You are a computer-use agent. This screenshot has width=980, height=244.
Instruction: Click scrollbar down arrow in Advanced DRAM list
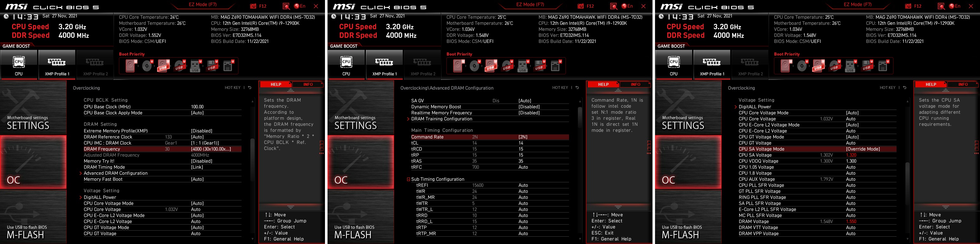(x=580, y=239)
